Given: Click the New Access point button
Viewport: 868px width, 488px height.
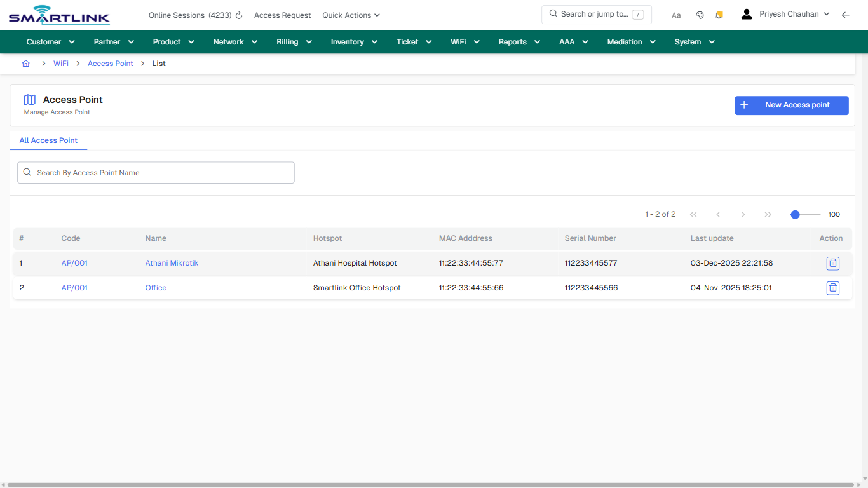Looking at the screenshot, I should point(791,105).
